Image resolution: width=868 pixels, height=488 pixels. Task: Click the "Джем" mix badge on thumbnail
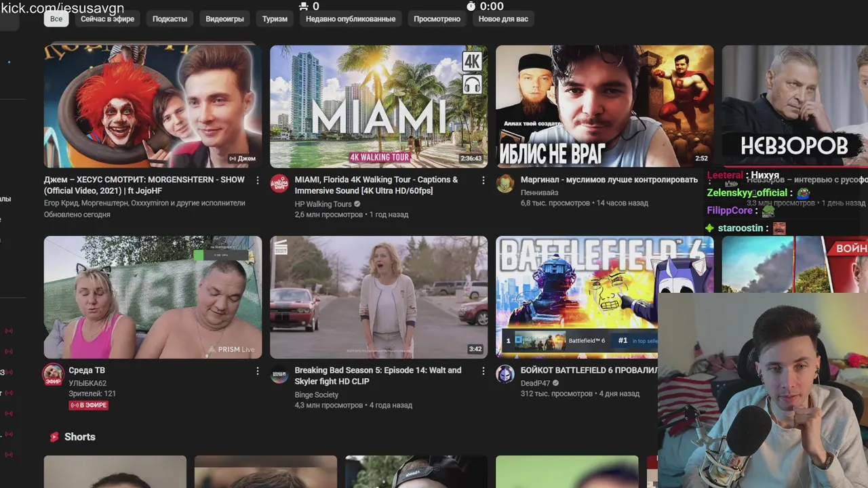[x=242, y=159]
